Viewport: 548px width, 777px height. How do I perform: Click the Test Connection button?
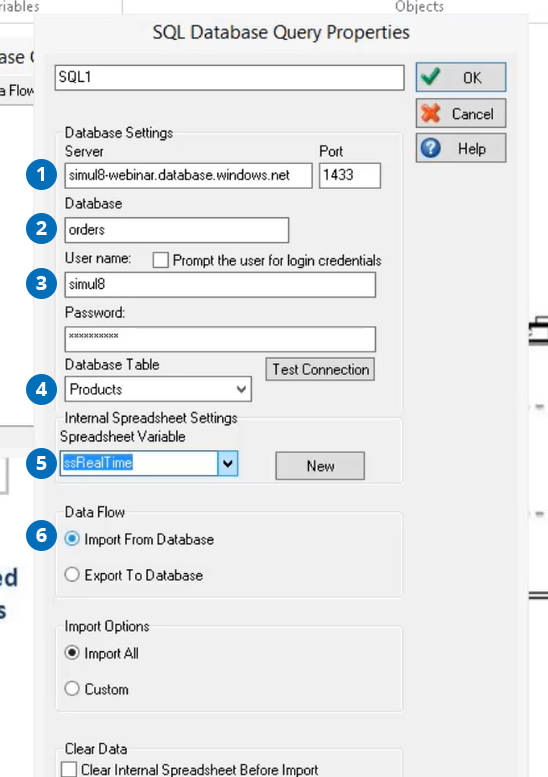(320, 369)
